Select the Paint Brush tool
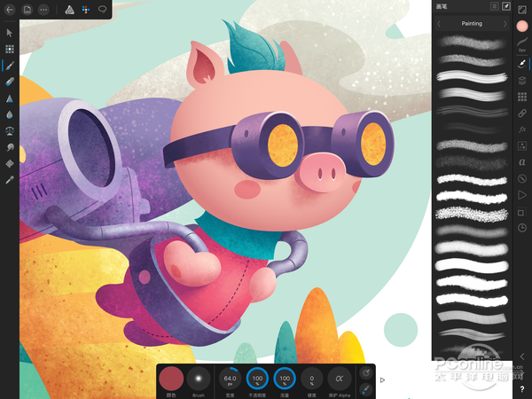Viewport: 532px width, 399px height. pyautogui.click(x=10, y=66)
